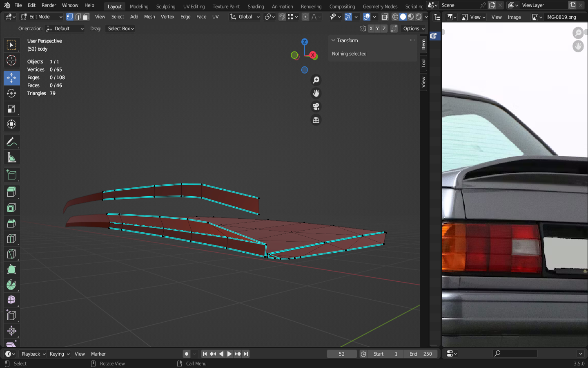This screenshot has height=368, width=588.
Task: Select the Measure tool
Action: point(11,158)
